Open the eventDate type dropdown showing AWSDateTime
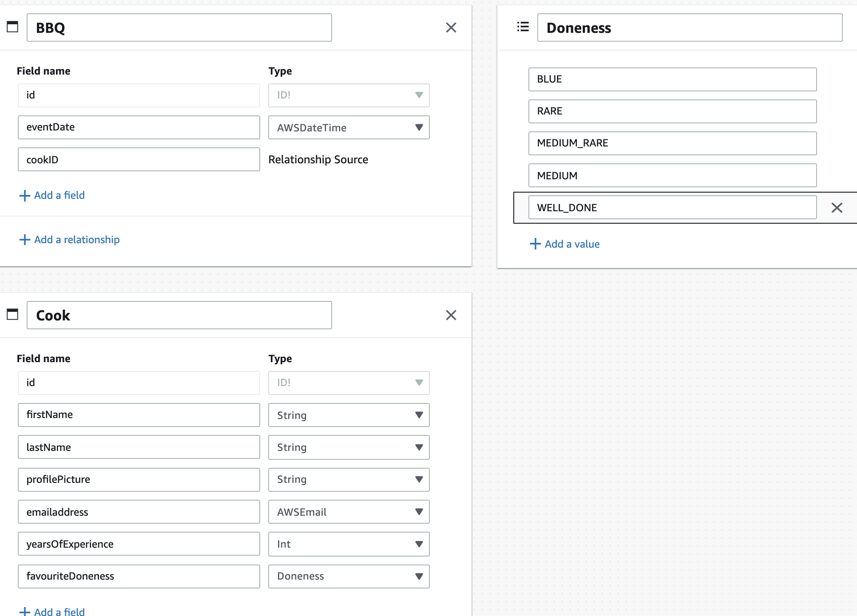 pos(349,127)
